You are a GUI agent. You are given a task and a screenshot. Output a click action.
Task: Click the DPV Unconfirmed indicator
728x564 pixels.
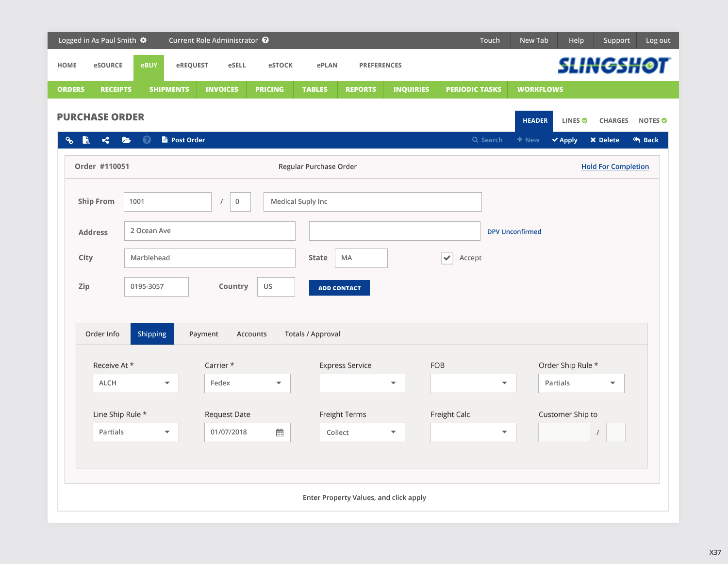click(513, 232)
